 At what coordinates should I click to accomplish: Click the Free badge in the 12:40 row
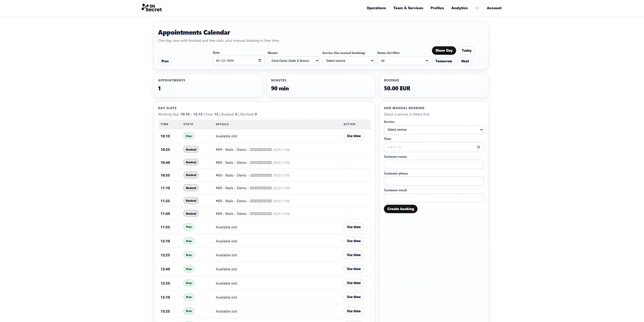(189, 269)
